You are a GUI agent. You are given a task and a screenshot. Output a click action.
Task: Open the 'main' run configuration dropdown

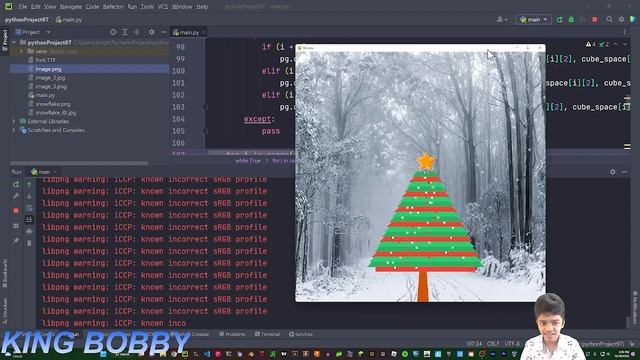(x=533, y=20)
